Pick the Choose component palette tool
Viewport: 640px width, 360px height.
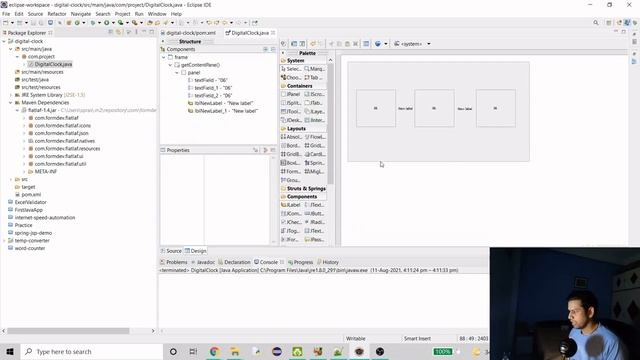point(291,78)
